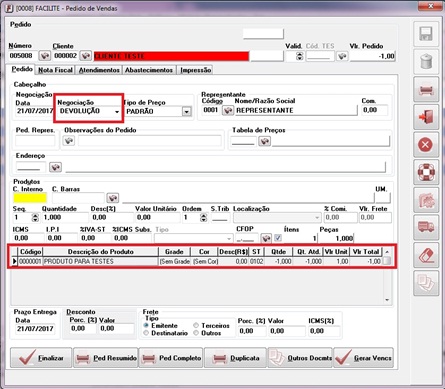
Task: Click grid scrollbar up arrow
Action: click(x=387, y=252)
